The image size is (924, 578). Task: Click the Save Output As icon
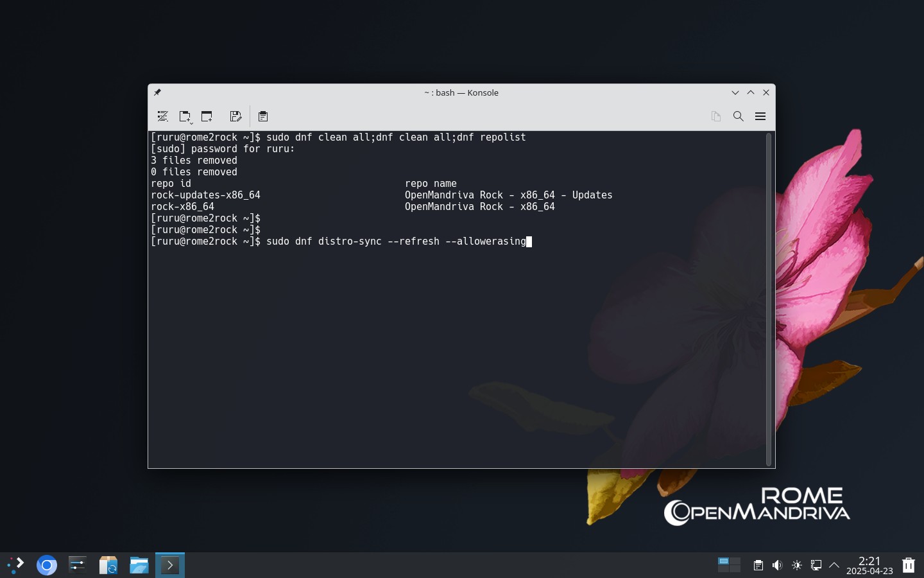tap(235, 116)
